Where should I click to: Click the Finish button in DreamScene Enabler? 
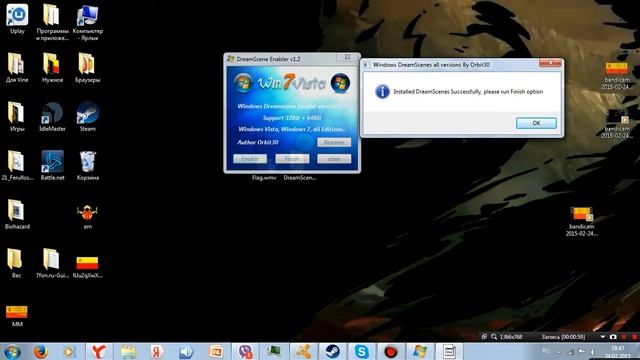292,158
